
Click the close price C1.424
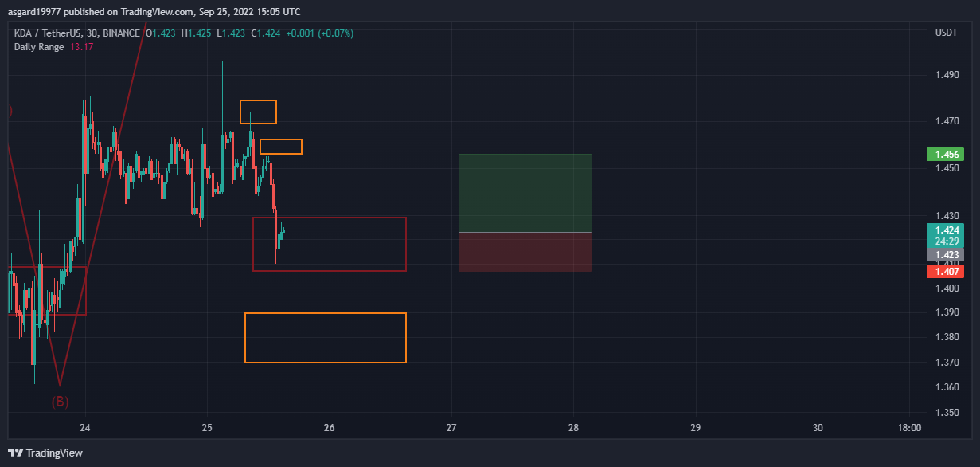[x=266, y=33]
